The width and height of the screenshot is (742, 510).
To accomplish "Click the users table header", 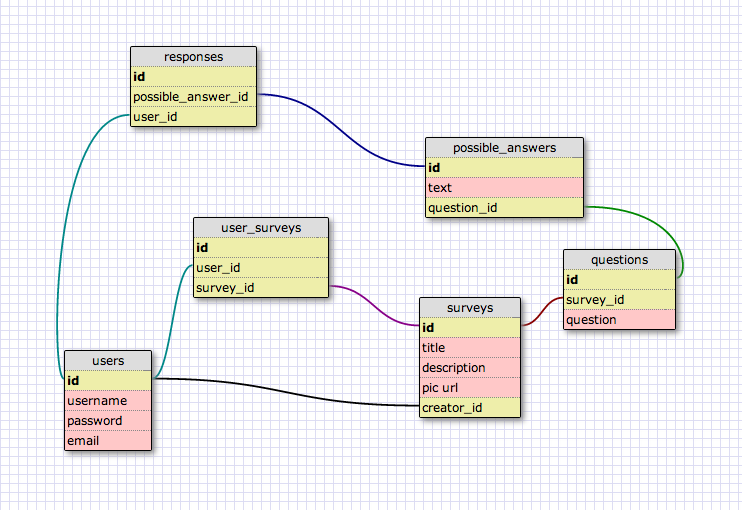I will [108, 360].
